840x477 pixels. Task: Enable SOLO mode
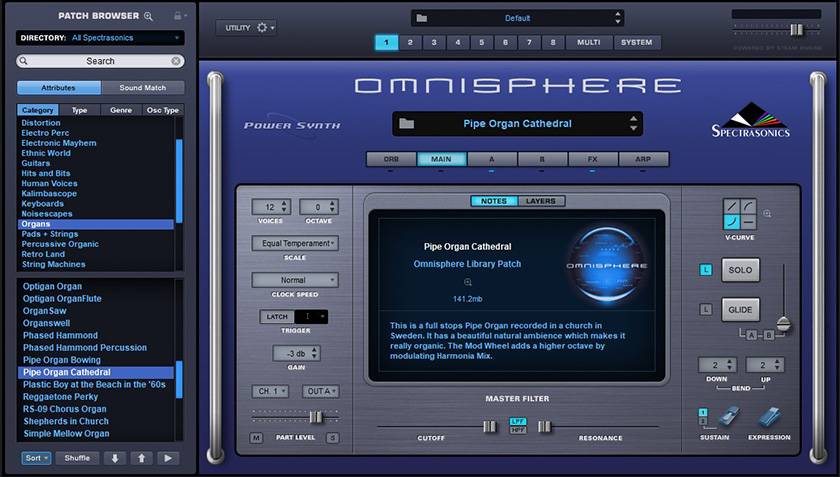[x=740, y=270]
